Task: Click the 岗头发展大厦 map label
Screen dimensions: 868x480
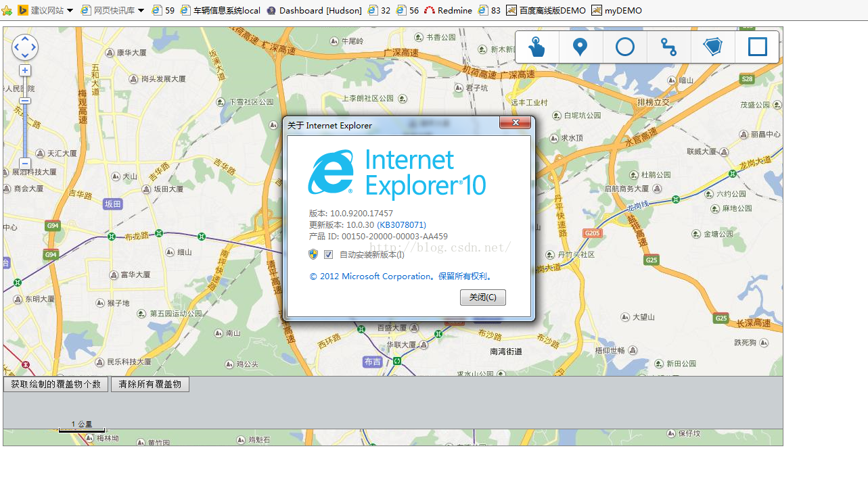Action: 163,78
